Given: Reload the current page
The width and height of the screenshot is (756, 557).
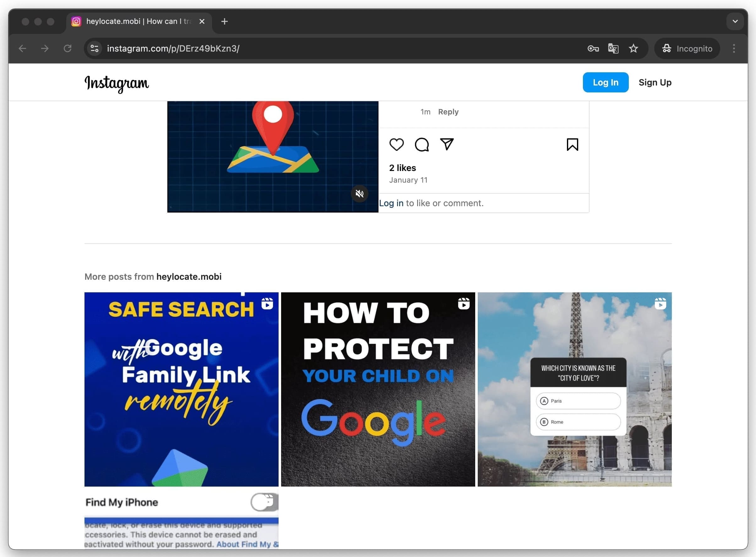Looking at the screenshot, I should click(68, 48).
